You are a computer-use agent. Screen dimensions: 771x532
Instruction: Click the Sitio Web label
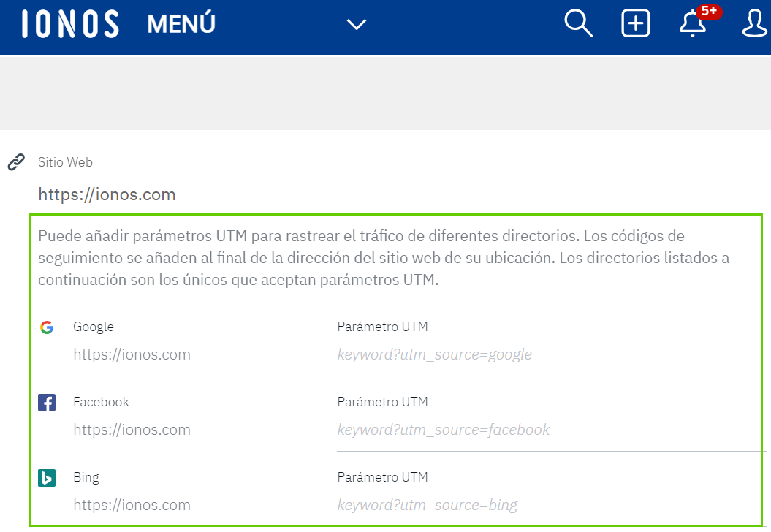click(x=65, y=162)
